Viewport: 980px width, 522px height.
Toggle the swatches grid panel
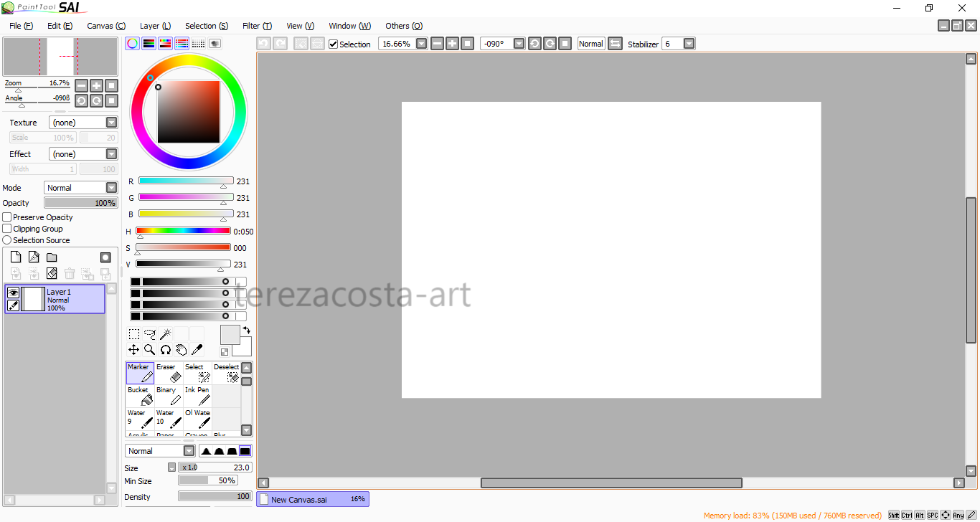(199, 44)
